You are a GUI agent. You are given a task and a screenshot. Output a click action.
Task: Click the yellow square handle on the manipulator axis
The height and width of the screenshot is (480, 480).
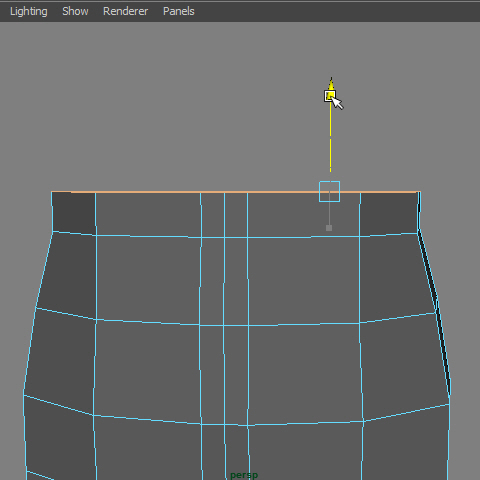(330, 96)
